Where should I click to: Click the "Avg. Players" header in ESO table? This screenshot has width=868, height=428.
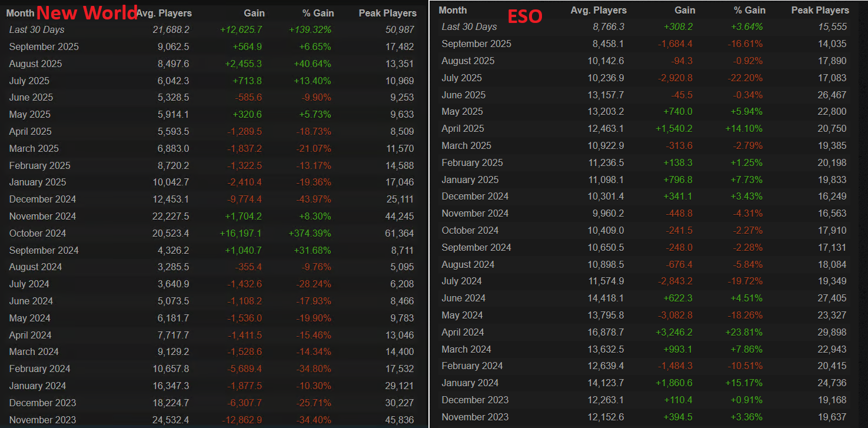point(598,10)
